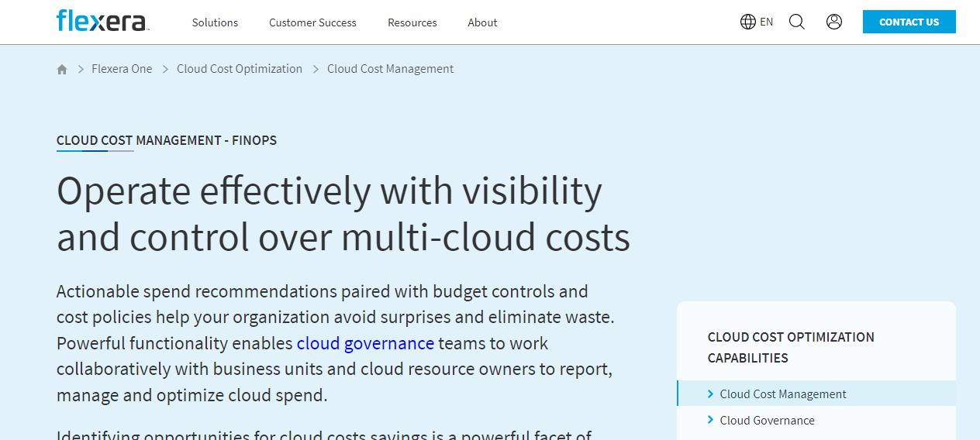Open the search magnifier icon
Image resolution: width=980 pixels, height=440 pixels.
(x=797, y=22)
